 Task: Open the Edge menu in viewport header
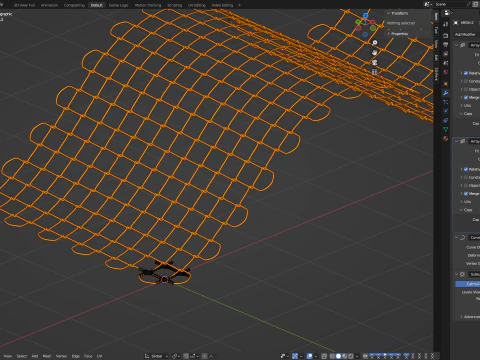pyautogui.click(x=76, y=356)
